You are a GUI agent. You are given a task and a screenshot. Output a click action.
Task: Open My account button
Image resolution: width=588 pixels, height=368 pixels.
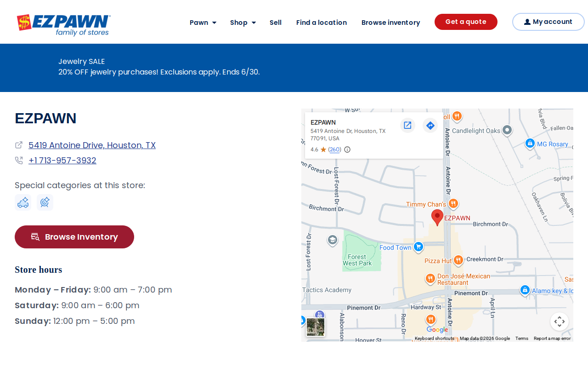point(548,22)
